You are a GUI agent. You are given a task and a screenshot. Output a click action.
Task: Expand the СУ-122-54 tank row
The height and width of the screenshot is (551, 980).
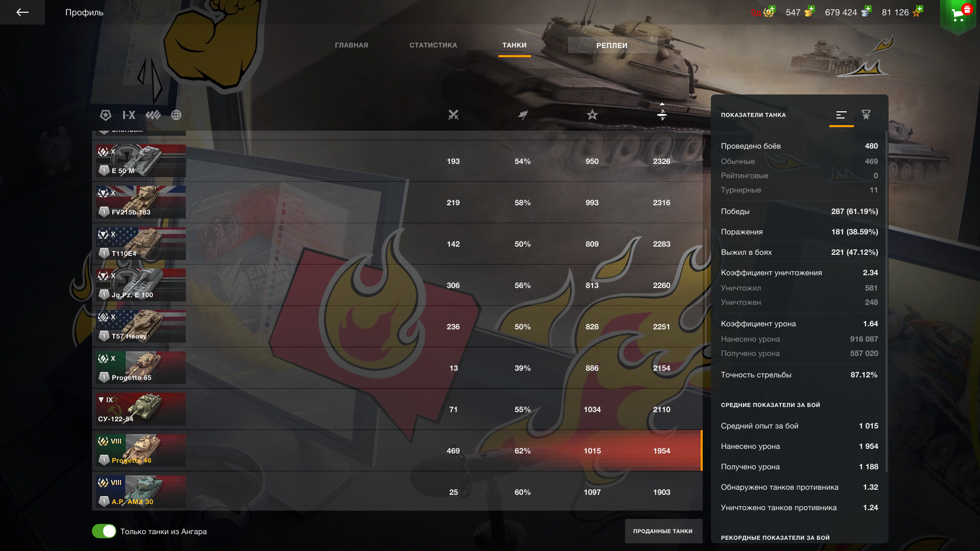(x=397, y=409)
